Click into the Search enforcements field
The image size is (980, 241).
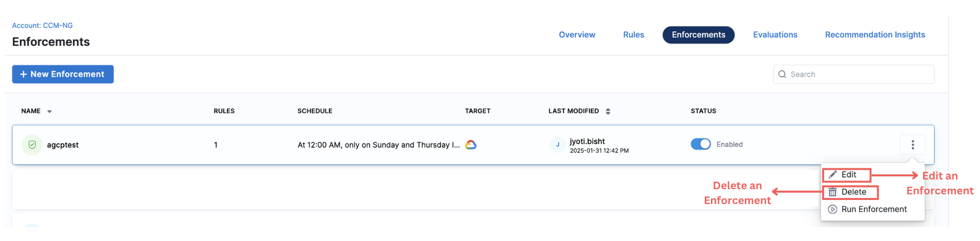[x=859, y=74]
